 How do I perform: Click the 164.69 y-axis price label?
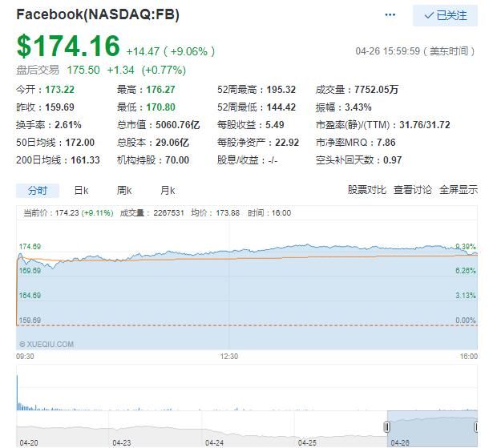[x=30, y=295]
